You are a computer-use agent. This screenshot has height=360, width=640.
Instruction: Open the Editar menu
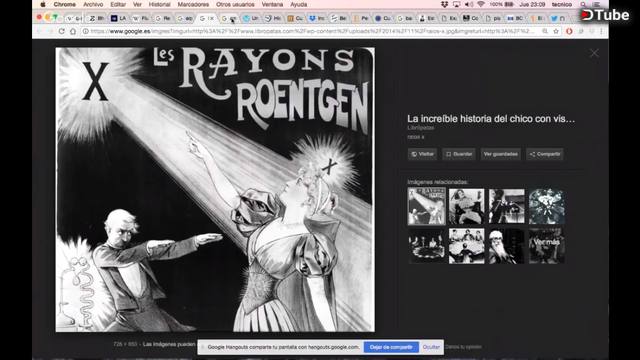pos(118,4)
